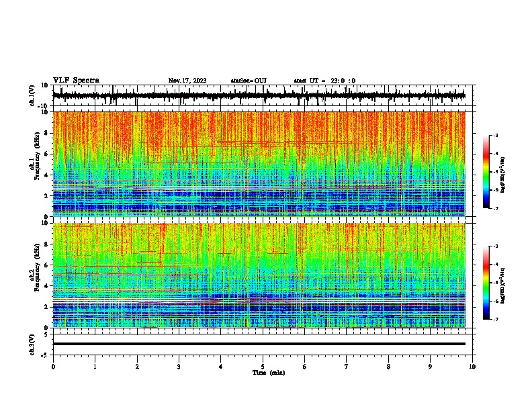532x411 pixels.
Task: Click time axis tick label "0"
Action: [x=53, y=367]
